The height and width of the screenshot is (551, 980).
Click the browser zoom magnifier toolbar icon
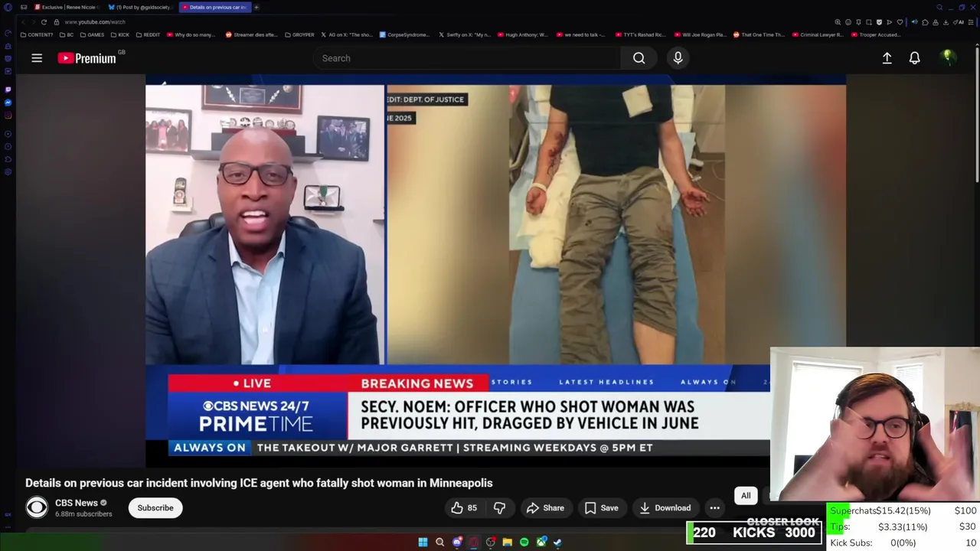[838, 22]
